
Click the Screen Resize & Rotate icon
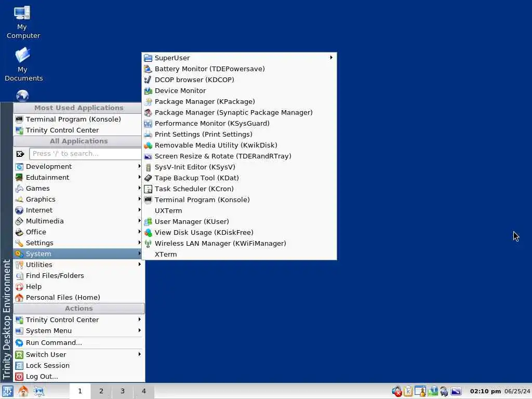pyautogui.click(x=148, y=156)
